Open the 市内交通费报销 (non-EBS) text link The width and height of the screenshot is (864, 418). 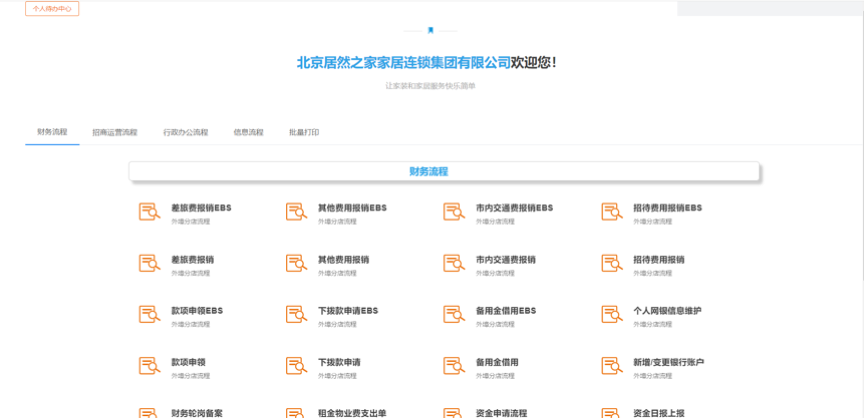[x=505, y=259]
